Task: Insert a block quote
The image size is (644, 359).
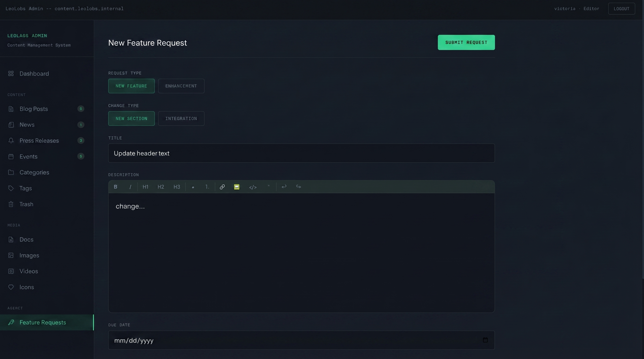Action: (x=268, y=186)
